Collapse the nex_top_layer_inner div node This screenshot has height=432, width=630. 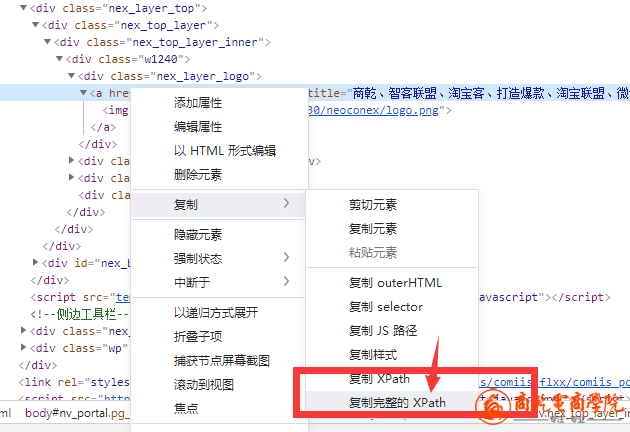tap(47, 41)
